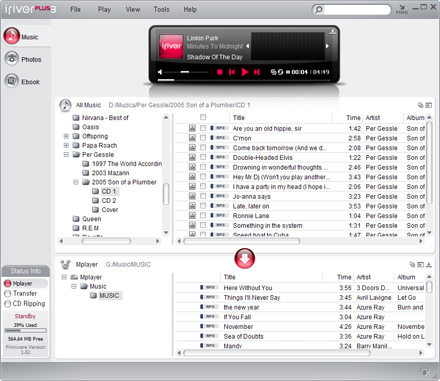Check the box for 'Double-Headed Elvis'
This screenshot has height=381, width=440.
203,157
